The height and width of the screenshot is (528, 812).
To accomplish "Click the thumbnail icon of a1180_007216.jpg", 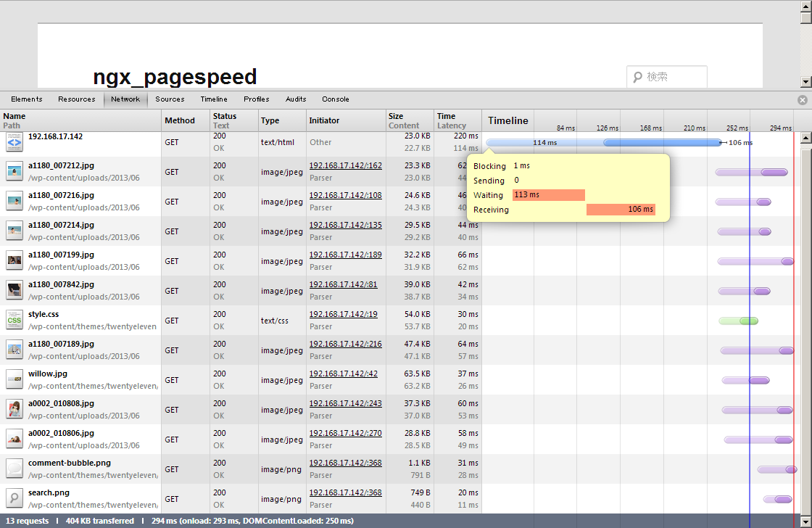I will pyautogui.click(x=14, y=201).
